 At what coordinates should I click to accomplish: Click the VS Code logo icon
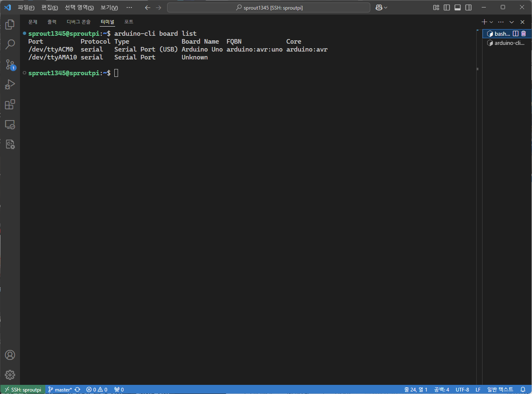[x=7, y=7]
